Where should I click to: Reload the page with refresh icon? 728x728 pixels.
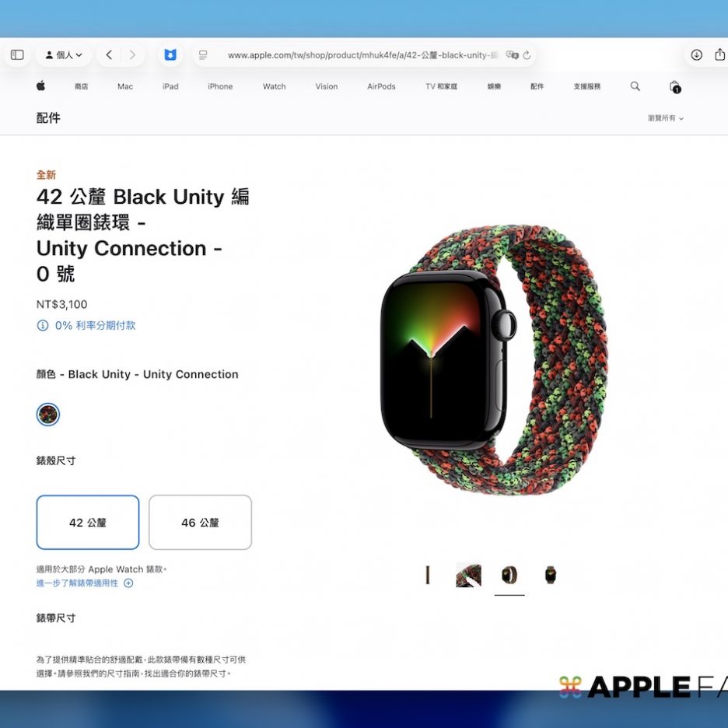point(527,55)
